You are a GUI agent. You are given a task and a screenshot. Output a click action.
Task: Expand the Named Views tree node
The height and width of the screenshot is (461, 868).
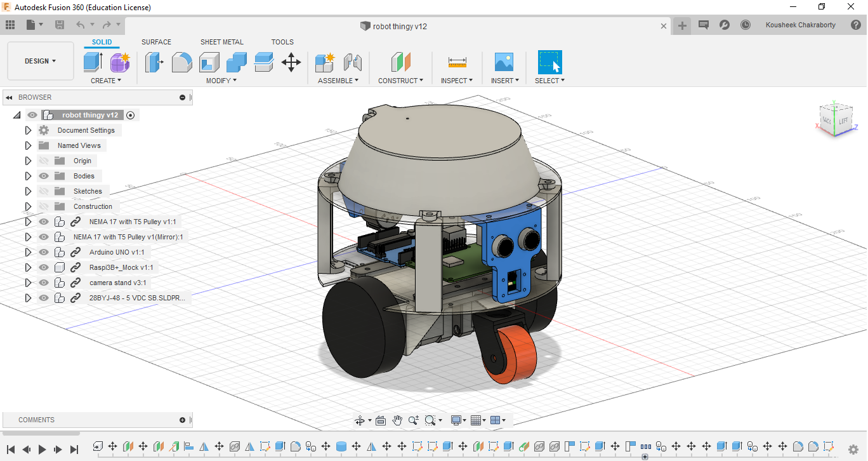click(28, 145)
